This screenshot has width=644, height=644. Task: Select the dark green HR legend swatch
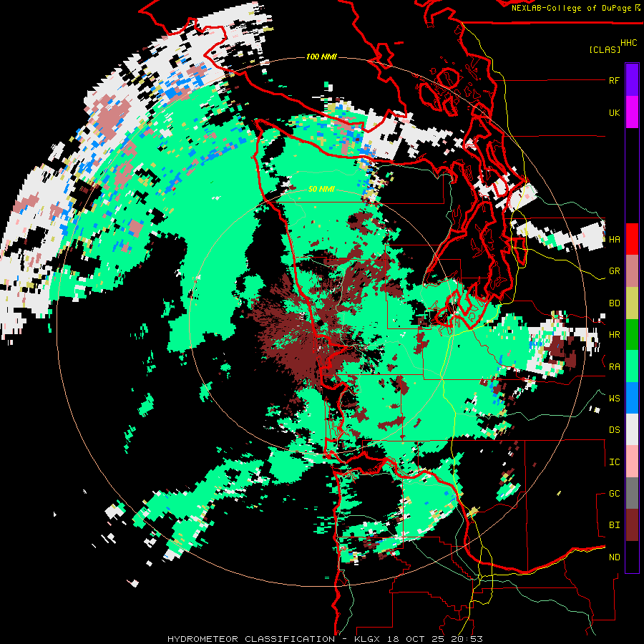pos(632,334)
